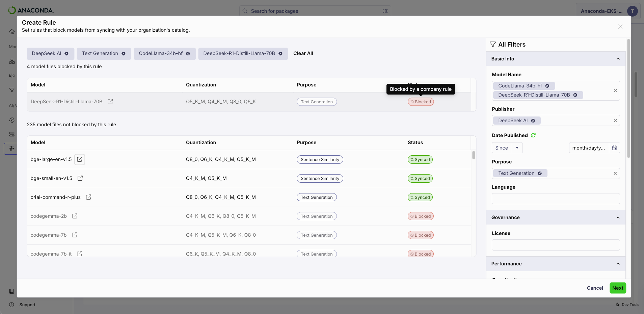Viewport: 644px width, 314px height.
Task: Remove CodeLlama-34b-hf tag in Model Name field
Action: (x=547, y=86)
